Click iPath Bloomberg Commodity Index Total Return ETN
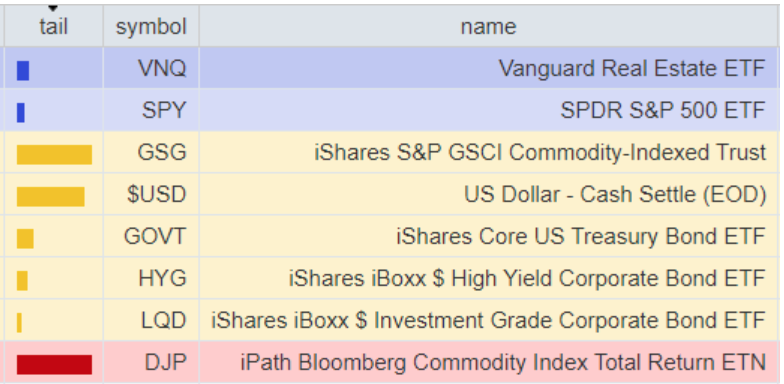 tap(503, 362)
